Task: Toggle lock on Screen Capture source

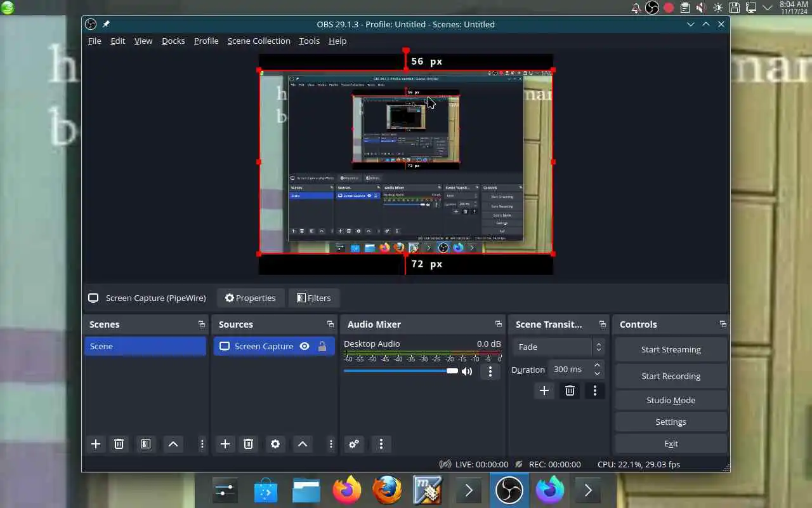Action: pos(322,346)
